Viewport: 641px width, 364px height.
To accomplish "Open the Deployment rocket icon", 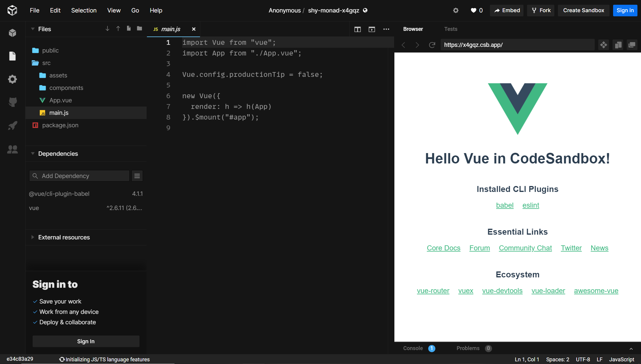I will click(12, 126).
